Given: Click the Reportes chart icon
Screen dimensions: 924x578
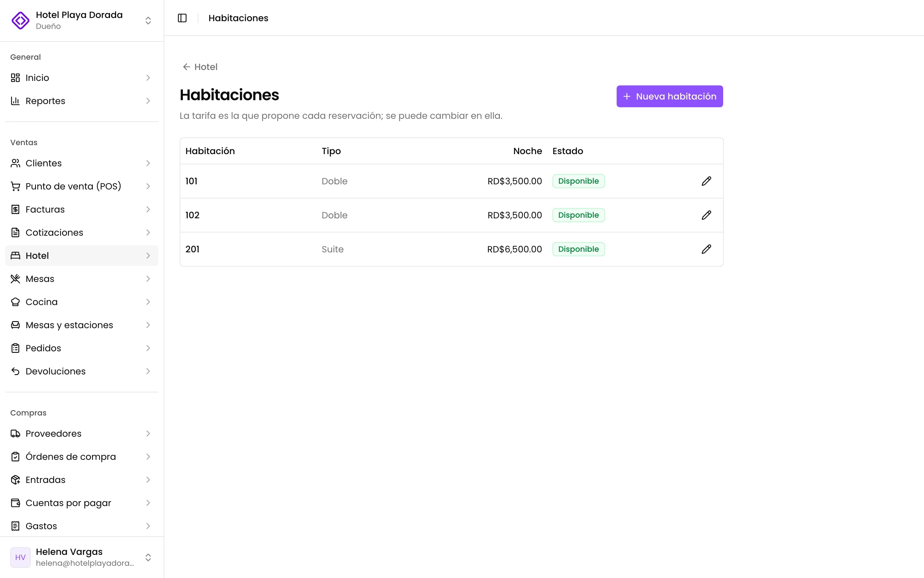Looking at the screenshot, I should pos(15,101).
